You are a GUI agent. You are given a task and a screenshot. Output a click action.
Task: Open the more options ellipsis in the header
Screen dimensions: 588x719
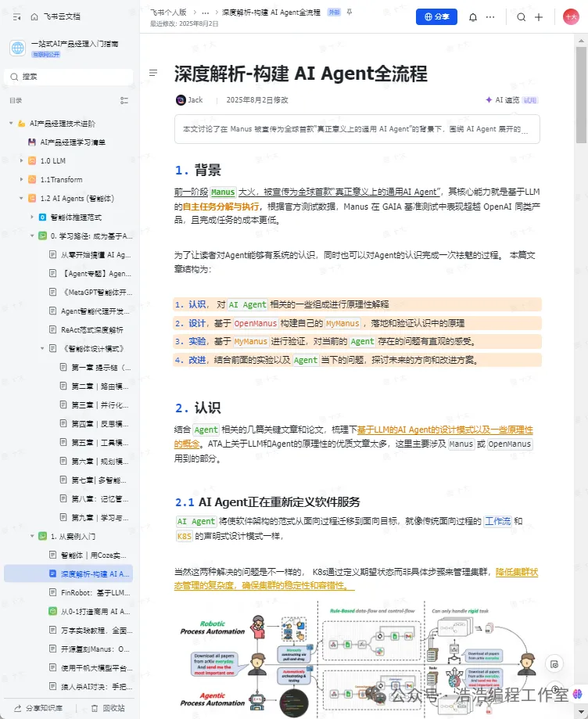490,17
